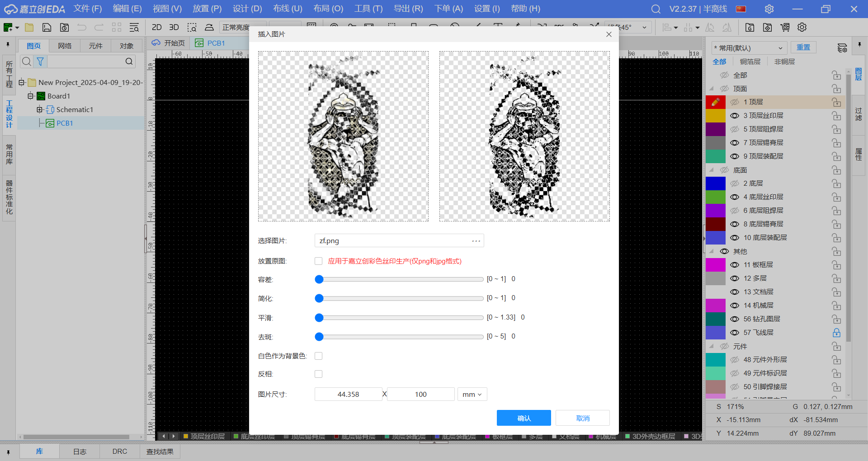Click the title bar settings gear
Screen dimensions: 868x461
coord(769,9)
